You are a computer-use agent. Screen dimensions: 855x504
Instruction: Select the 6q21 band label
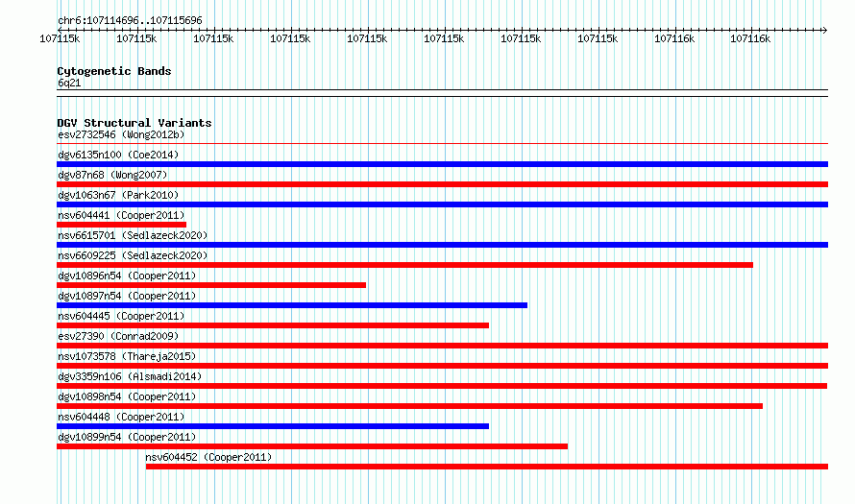pyautogui.click(x=69, y=83)
